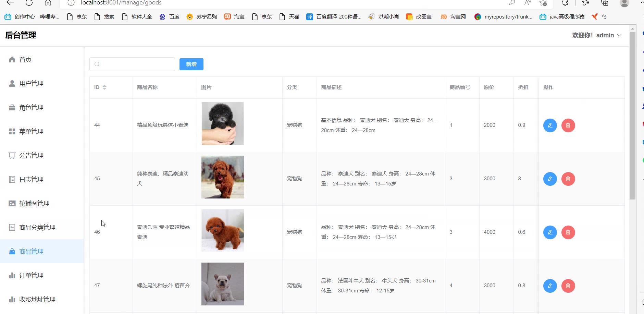Open the 淘宝网 bookmark

(453, 17)
